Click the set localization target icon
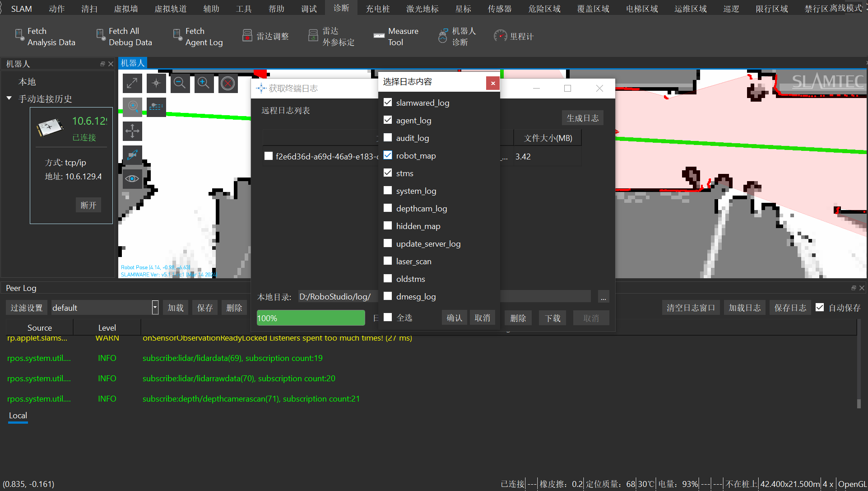Image resolution: width=868 pixels, height=491 pixels. [x=132, y=107]
